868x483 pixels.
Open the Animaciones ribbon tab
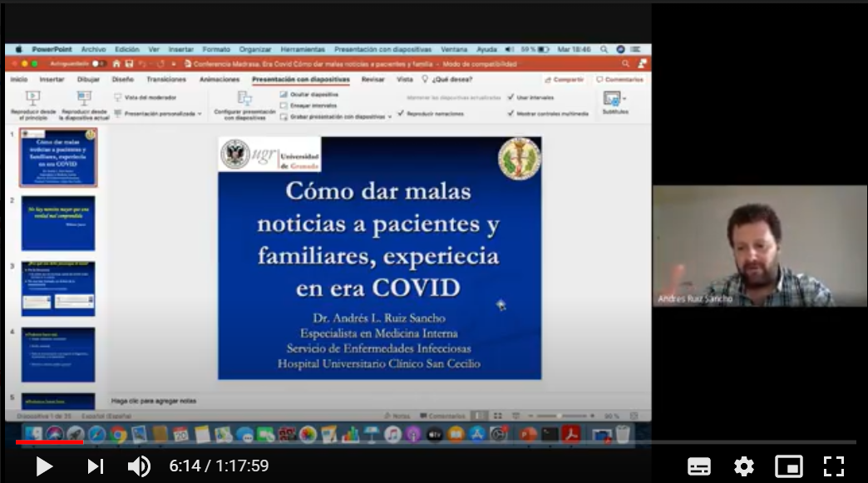point(219,80)
